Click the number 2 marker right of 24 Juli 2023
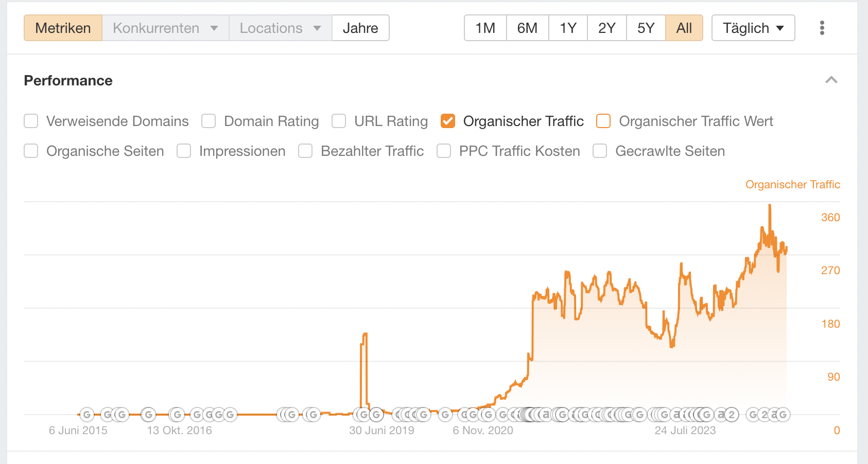 pyautogui.click(x=731, y=415)
